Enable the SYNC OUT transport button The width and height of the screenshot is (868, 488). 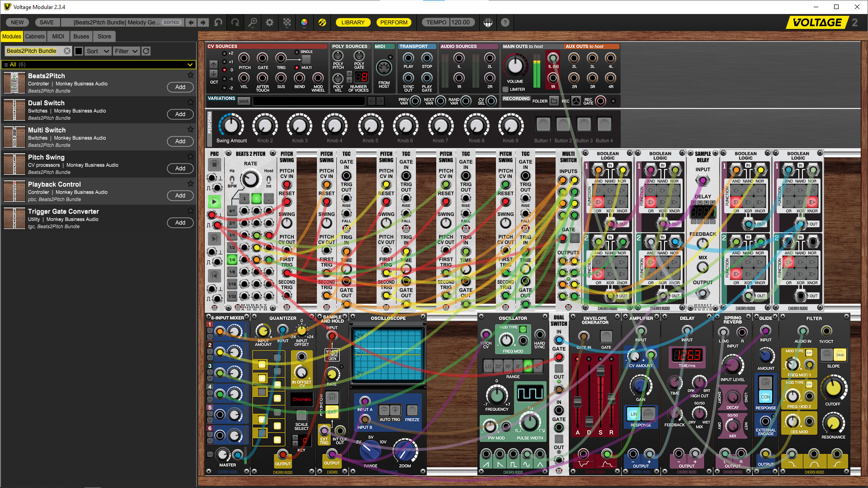(407, 79)
